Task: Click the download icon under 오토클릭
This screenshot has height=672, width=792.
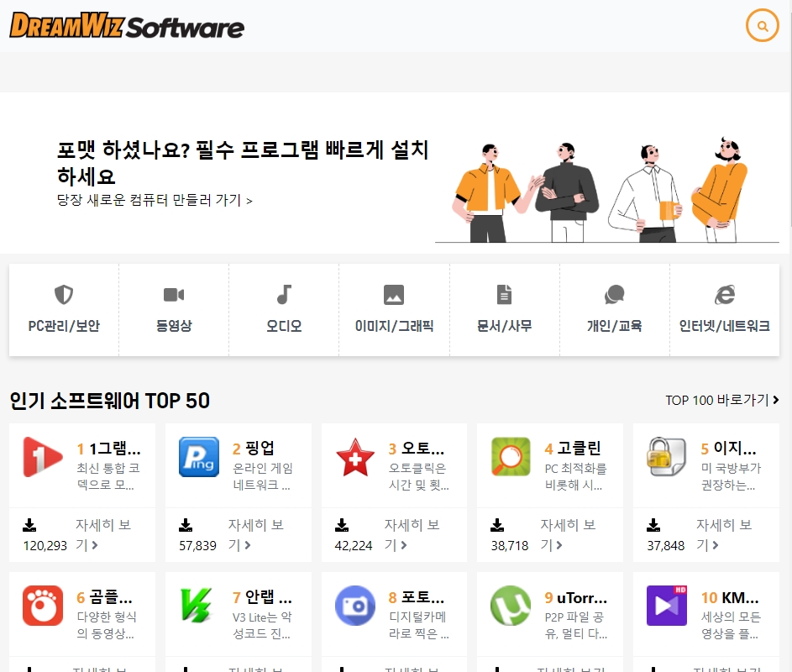Action: tap(342, 525)
